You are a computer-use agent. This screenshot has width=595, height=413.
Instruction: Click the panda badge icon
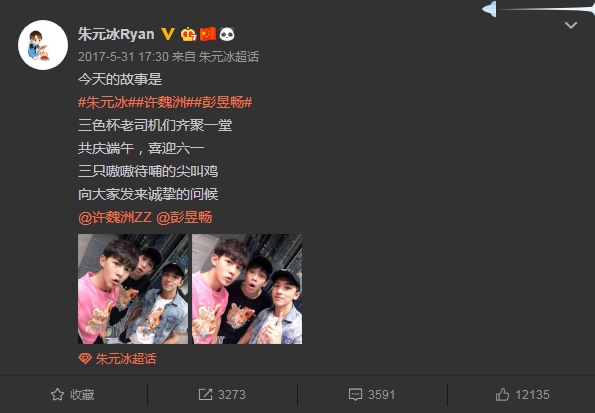tap(227, 34)
